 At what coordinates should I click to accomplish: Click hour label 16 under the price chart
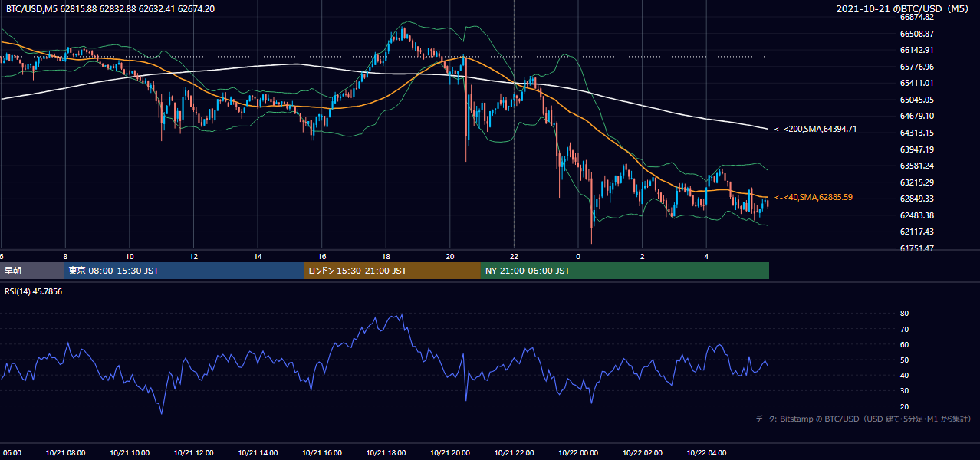point(322,256)
